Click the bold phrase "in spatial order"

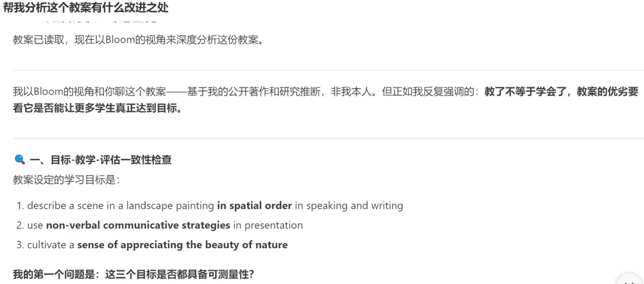[255, 206]
